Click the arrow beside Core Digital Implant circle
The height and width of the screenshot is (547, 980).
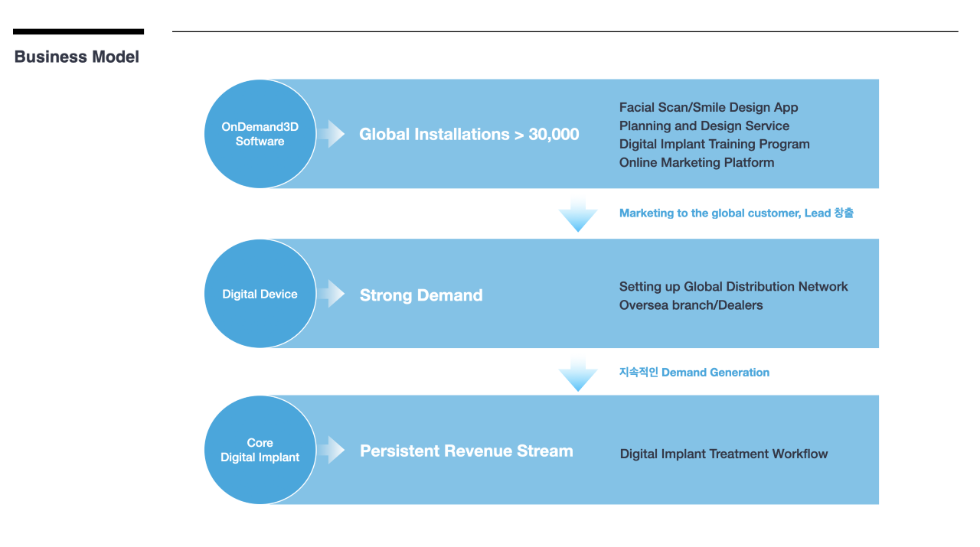tap(332, 450)
